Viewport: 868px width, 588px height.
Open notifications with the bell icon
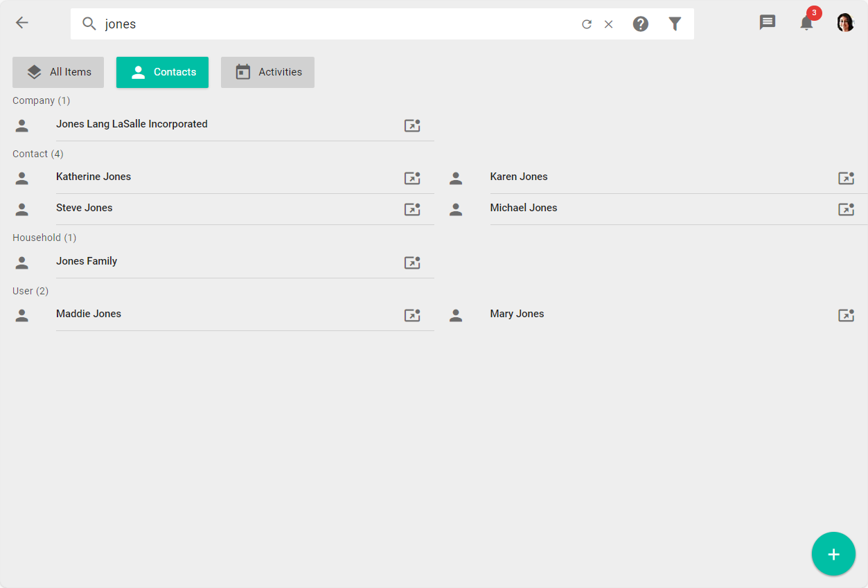[x=806, y=23]
